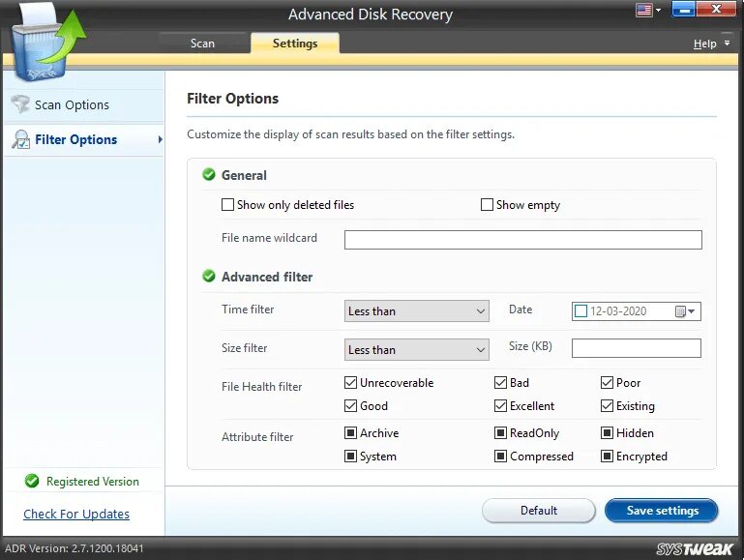Select Filter Options in sidebar
The image size is (744, 560).
[x=83, y=139]
